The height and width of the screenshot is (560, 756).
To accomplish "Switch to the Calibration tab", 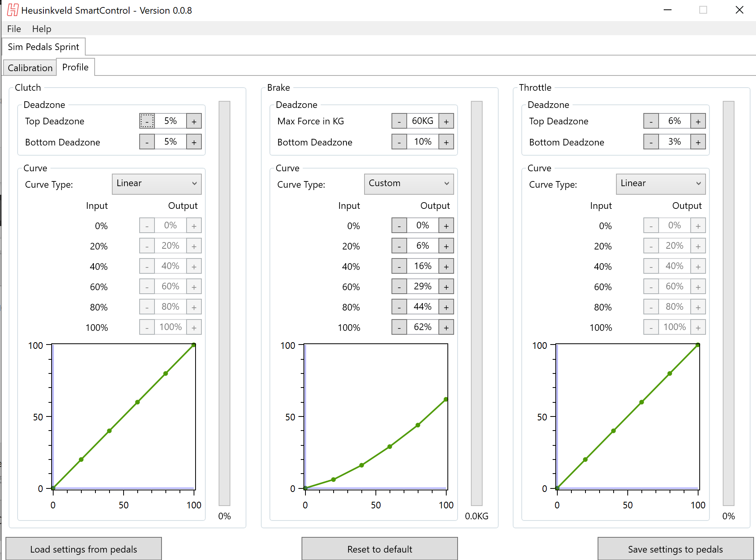I will tap(30, 68).
